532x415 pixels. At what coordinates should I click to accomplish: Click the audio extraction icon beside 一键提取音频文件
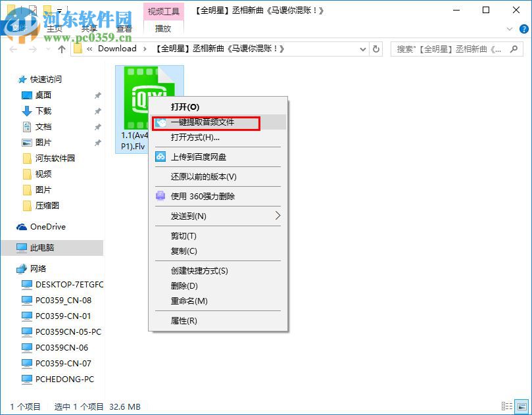(160, 123)
